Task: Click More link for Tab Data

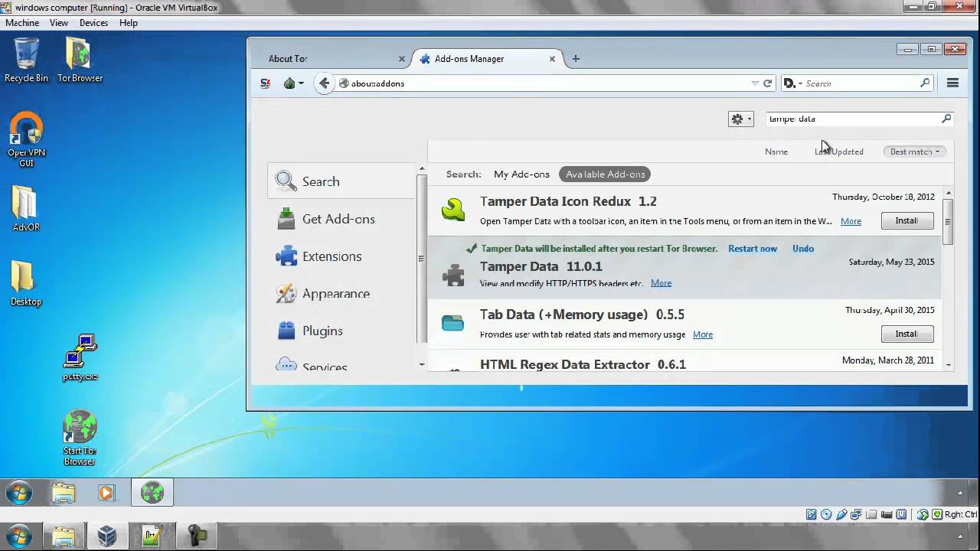Action: click(702, 334)
